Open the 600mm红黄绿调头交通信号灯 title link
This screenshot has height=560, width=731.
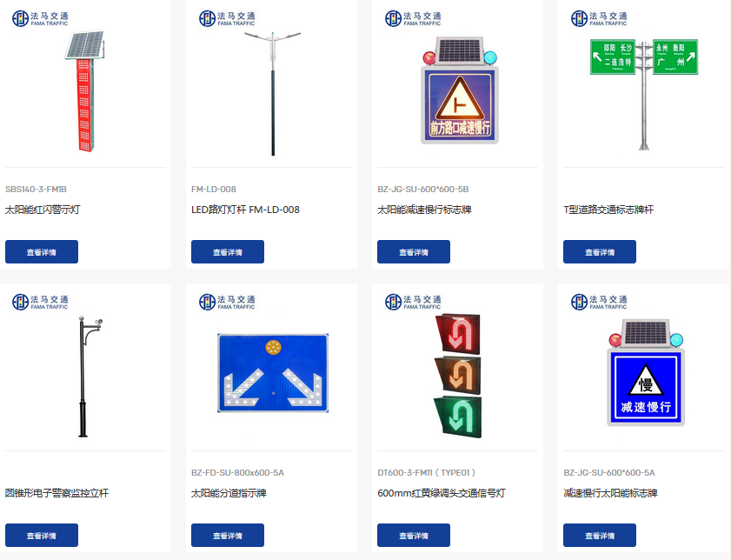pos(442,493)
